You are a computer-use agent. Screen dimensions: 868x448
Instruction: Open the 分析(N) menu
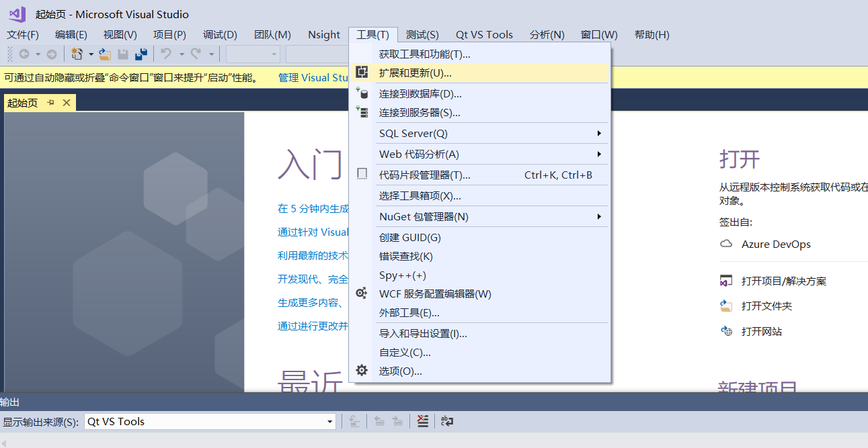(547, 35)
